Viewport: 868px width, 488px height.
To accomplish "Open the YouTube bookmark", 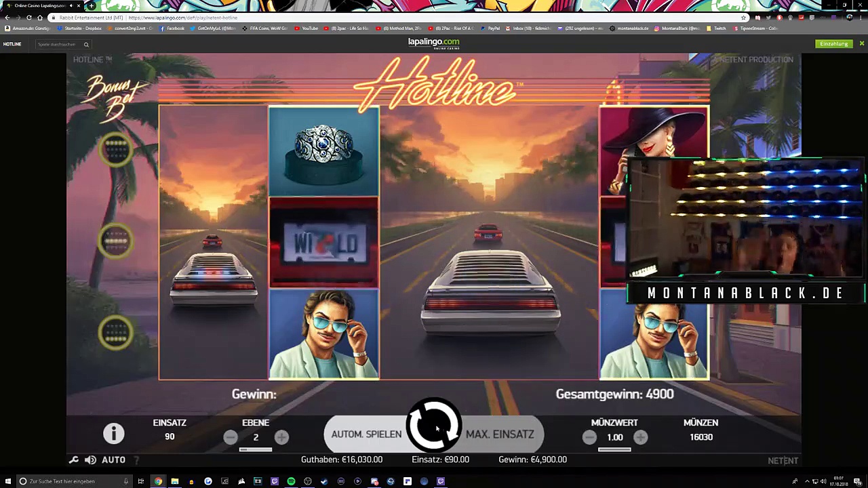I will pos(306,28).
